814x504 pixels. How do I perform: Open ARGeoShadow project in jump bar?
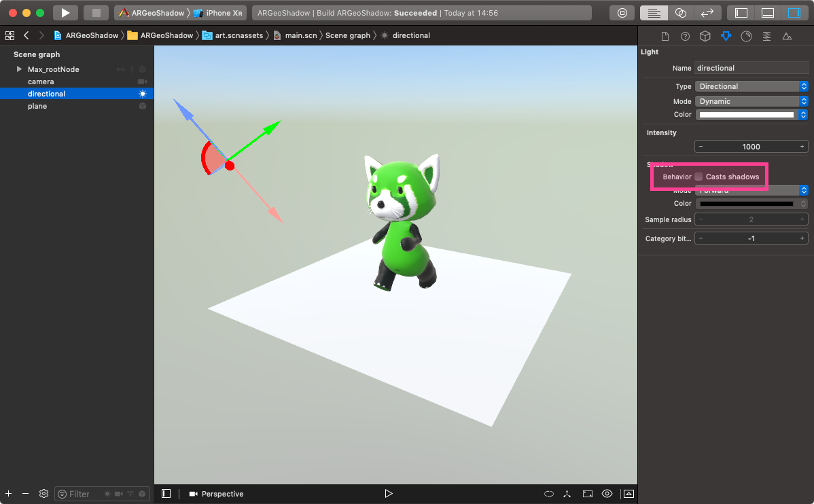coord(86,35)
